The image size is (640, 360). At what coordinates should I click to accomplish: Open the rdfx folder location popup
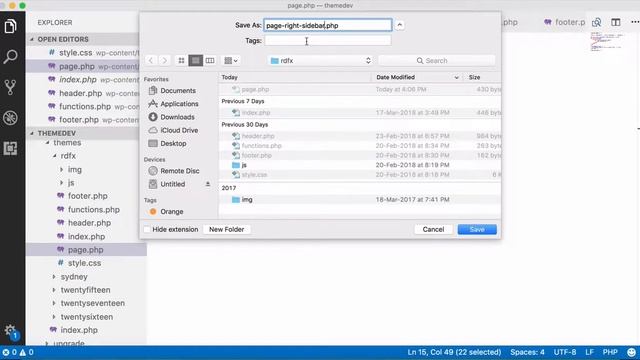pos(320,60)
